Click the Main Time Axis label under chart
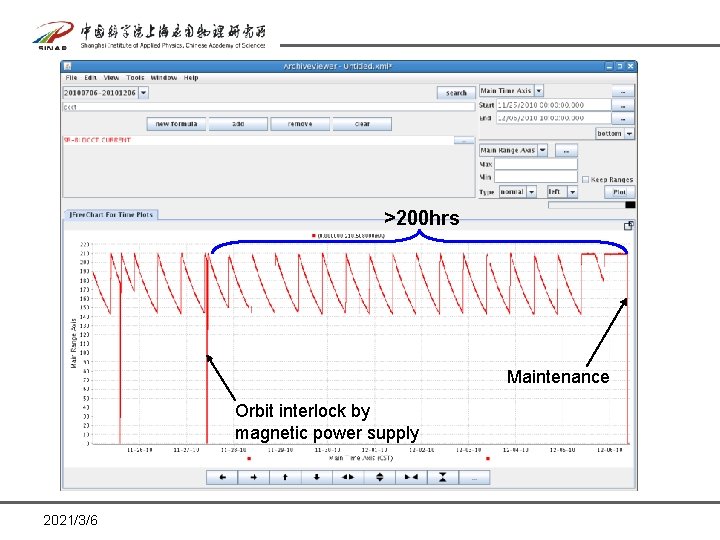The height and width of the screenshot is (540, 720). click(361, 458)
